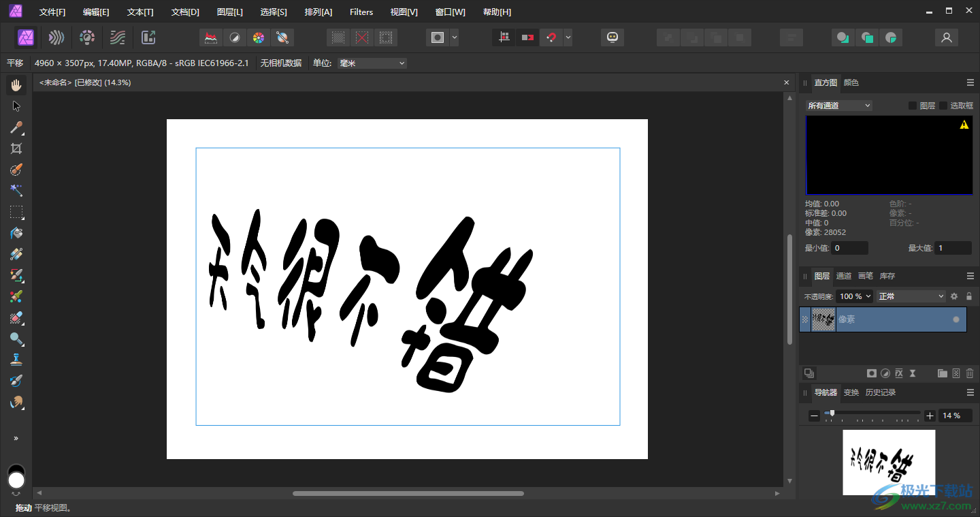Open the Assistant manager icon
The height and width of the screenshot is (517, 980).
pos(612,37)
